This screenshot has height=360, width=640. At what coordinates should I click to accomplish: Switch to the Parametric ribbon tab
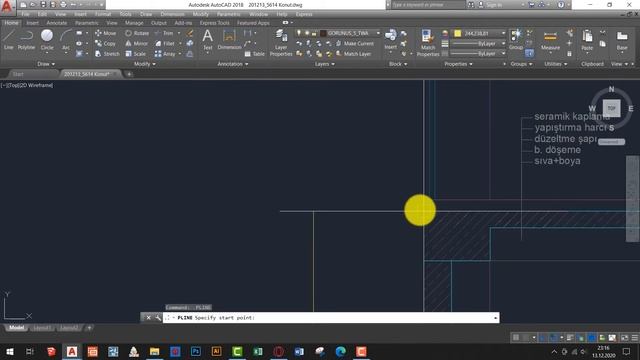pyautogui.click(x=87, y=23)
